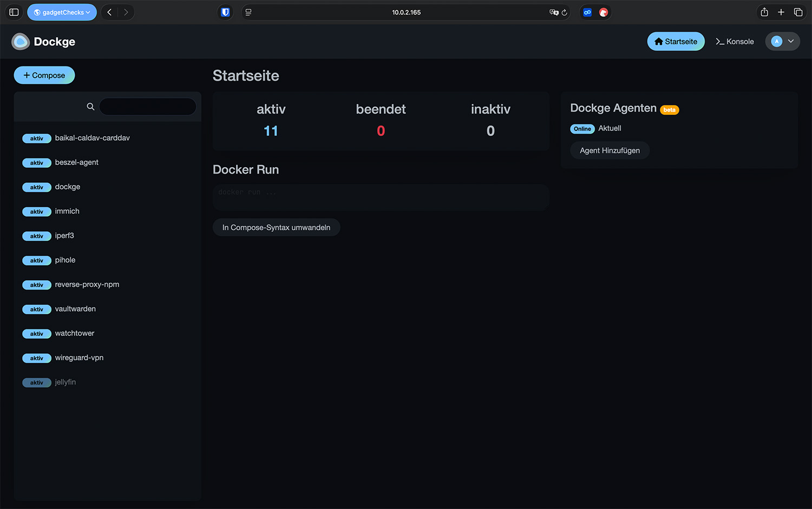
Task: Switch to the Konsole tab
Action: [x=735, y=42]
